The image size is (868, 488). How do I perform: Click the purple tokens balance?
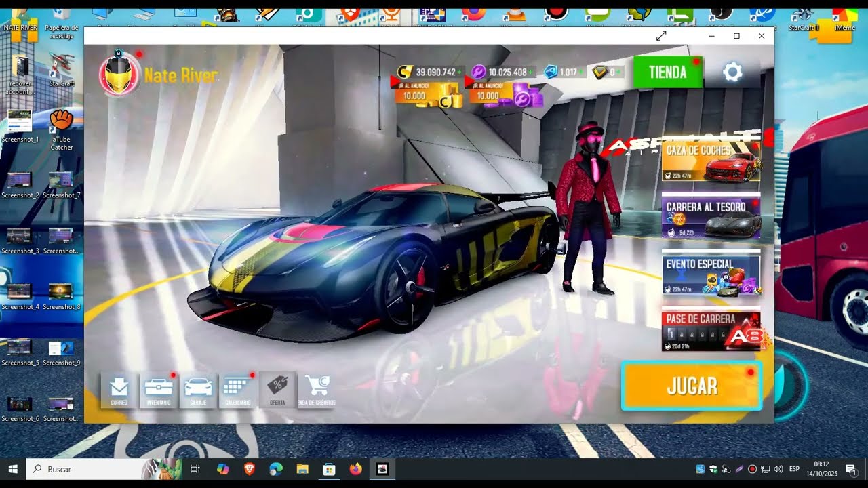502,72
